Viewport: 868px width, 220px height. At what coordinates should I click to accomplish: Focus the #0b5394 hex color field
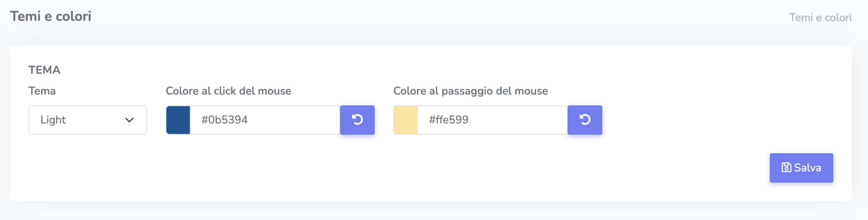pos(265,120)
